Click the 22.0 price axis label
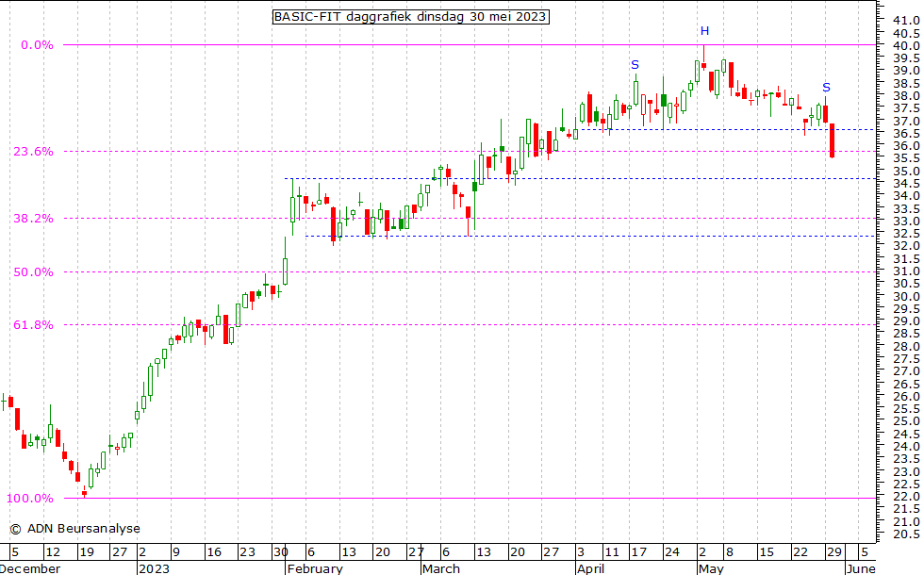This screenshot has width=924, height=575. pos(906,497)
